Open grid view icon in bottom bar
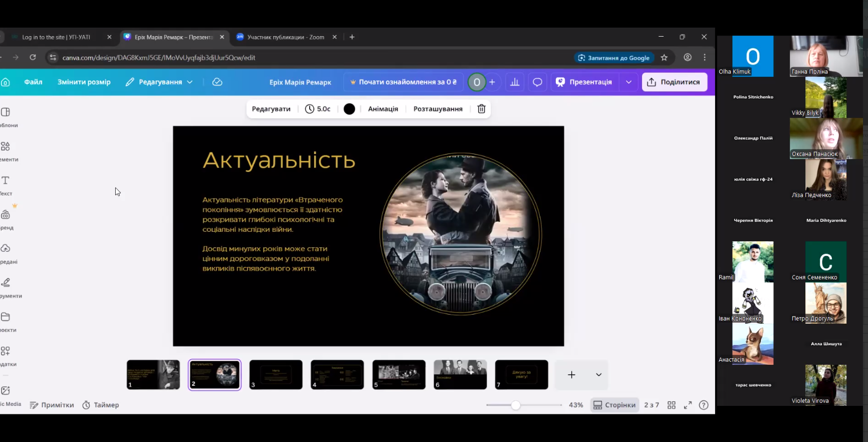Screen dimensions: 868x442 tap(672, 405)
